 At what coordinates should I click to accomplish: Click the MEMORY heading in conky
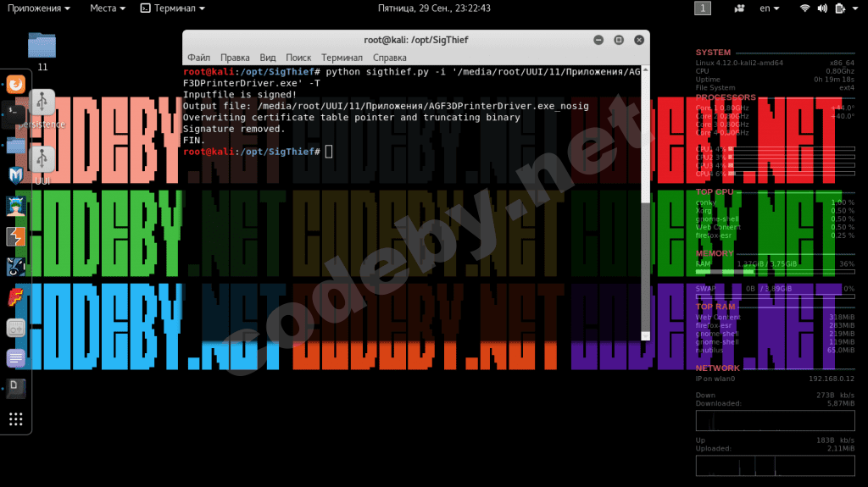pos(715,253)
